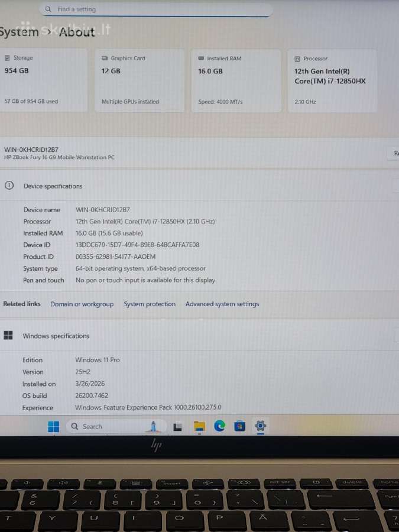The image size is (399, 532).
Task: Open the Storage card showing 954 GB
Action: 44,80
